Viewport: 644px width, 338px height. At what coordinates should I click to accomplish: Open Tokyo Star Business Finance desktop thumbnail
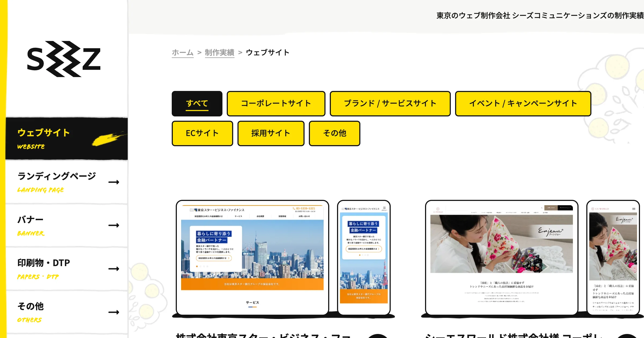[252, 258]
